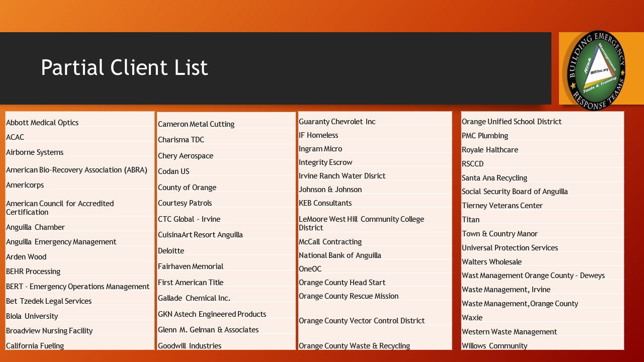Click the Codan US entry
This screenshot has width=644, height=362.
174,171
